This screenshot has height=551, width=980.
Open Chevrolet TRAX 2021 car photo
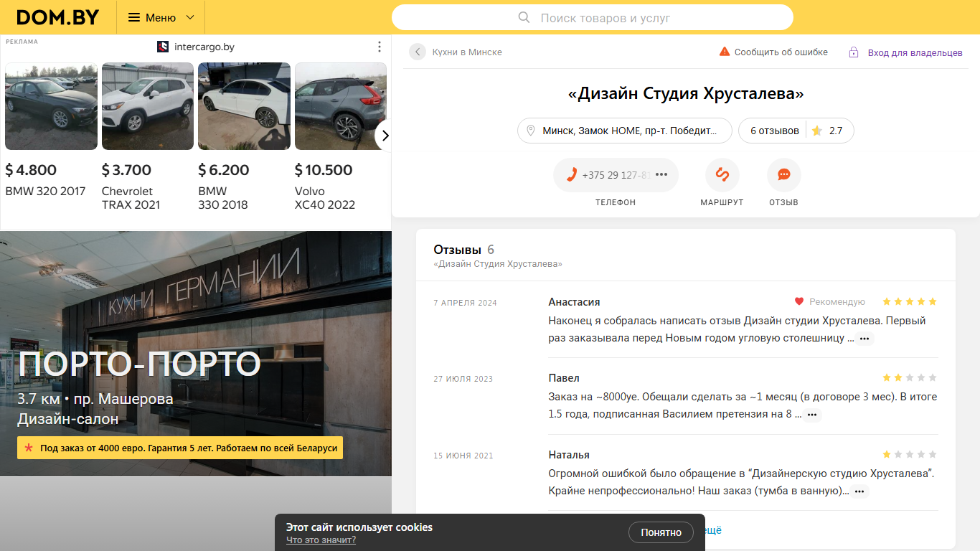click(148, 106)
